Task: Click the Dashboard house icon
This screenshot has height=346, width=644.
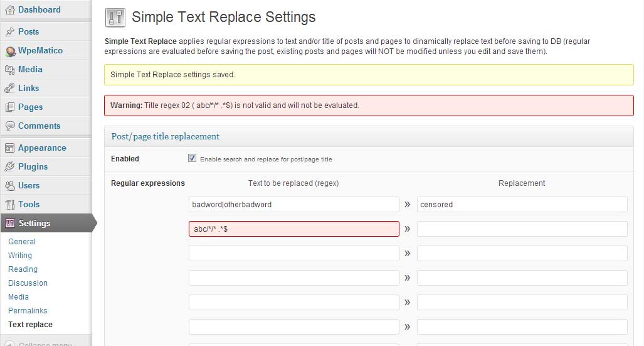Action: tap(9, 10)
